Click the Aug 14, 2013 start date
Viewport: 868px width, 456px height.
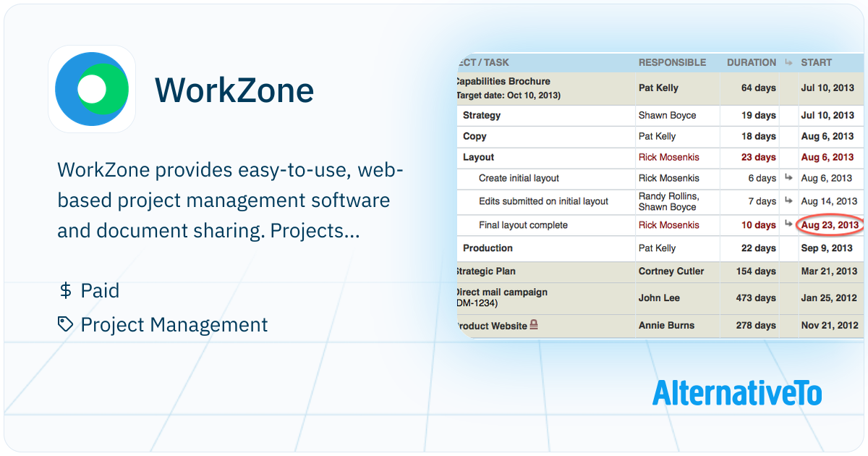[829, 201]
